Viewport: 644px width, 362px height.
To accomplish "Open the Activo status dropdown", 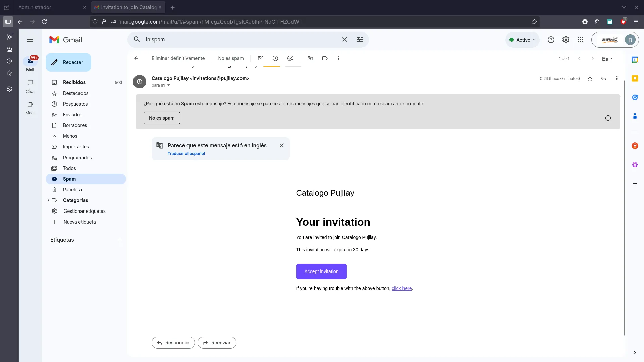I will pos(522,39).
